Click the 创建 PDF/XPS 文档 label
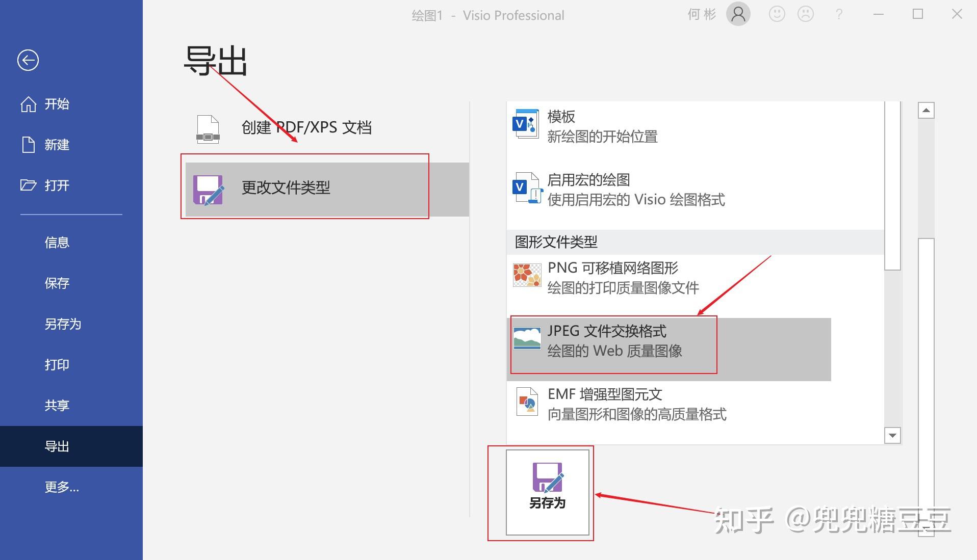Viewport: 977px width, 560px height. 306,127
